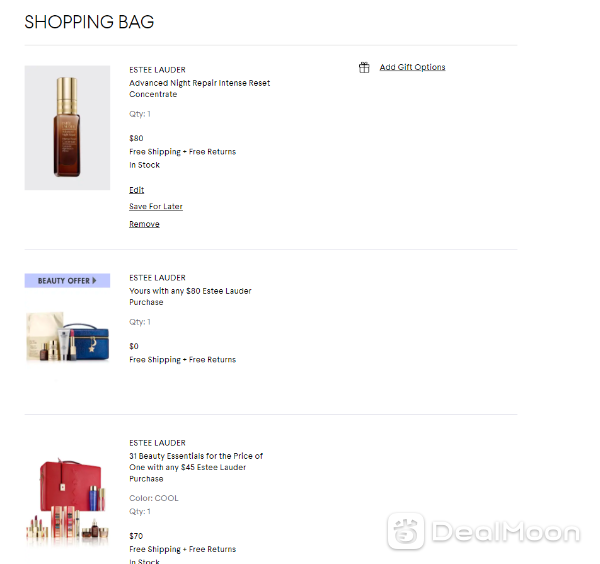Remove the Advanced Night Repair item
Viewport: 600px width, 564px height.
click(144, 224)
